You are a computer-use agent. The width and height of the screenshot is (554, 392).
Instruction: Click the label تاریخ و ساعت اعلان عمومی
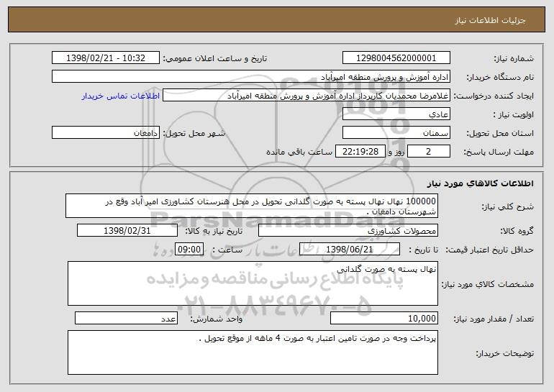pos(215,58)
